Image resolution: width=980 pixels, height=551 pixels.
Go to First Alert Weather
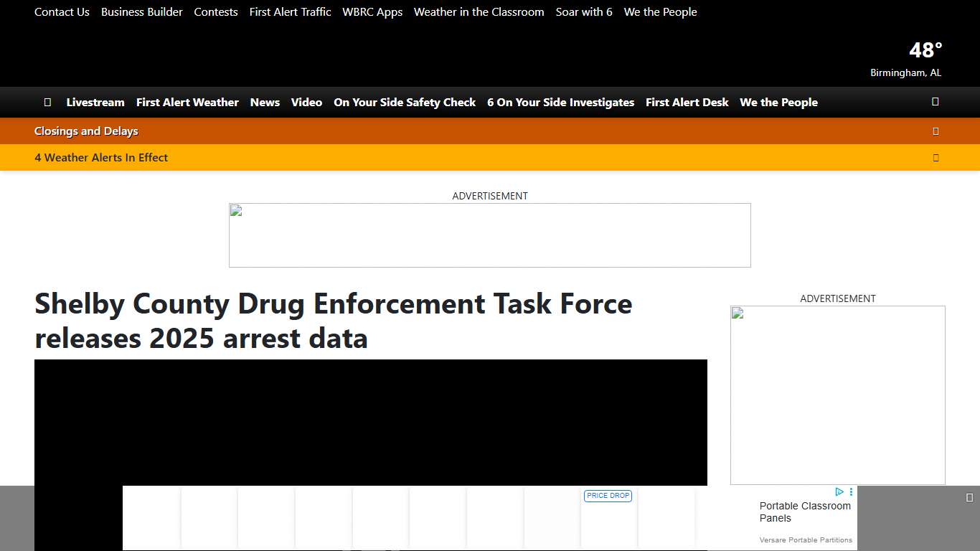coord(187,102)
